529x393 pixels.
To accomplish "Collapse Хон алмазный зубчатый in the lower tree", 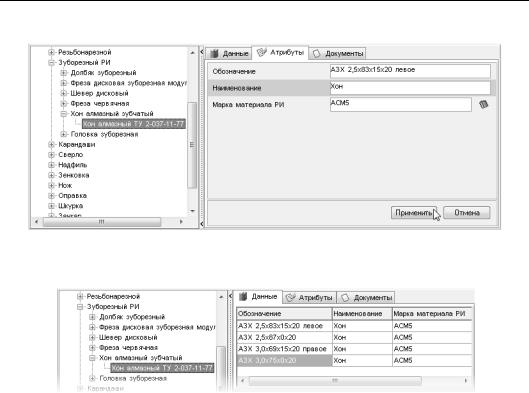I will [92, 358].
